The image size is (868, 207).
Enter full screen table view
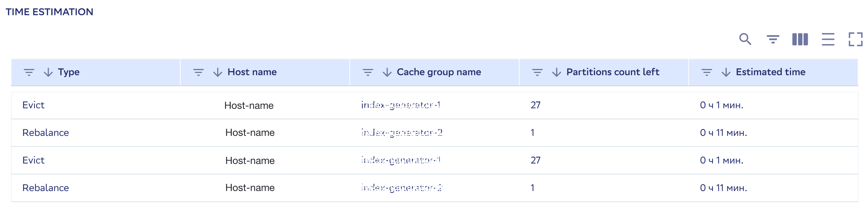click(x=855, y=39)
